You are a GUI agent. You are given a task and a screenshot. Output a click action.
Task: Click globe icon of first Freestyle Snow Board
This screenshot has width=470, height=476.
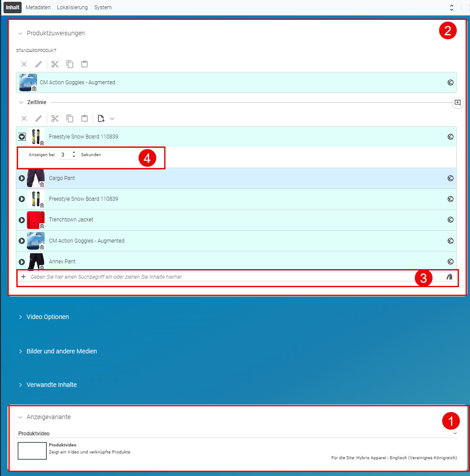click(451, 137)
